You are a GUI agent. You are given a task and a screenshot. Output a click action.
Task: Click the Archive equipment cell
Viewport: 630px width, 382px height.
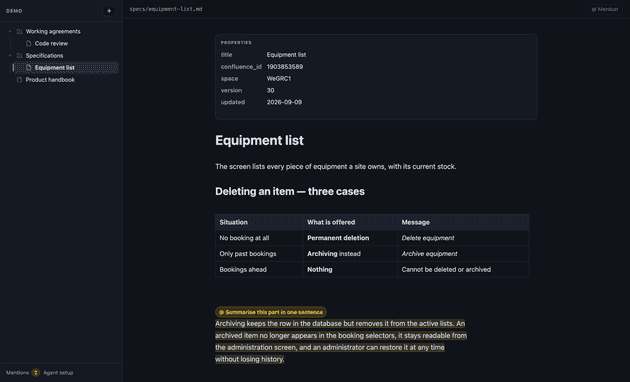(463, 253)
